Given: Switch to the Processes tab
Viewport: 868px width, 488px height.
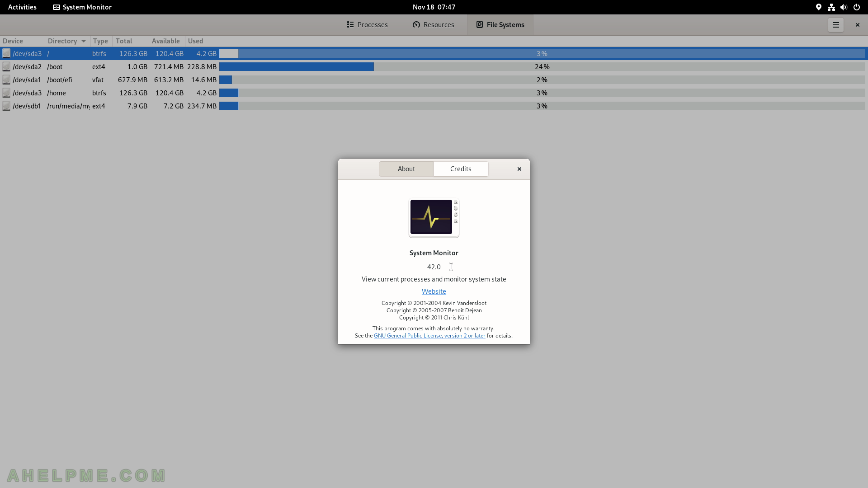Looking at the screenshot, I should click(367, 25).
